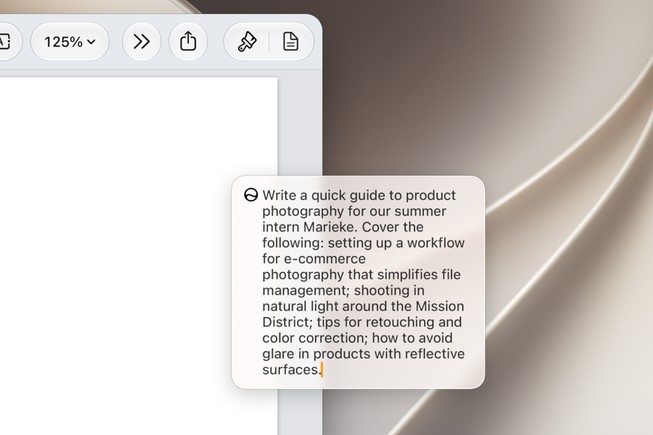Click the double-chevron toolbar overflow button
The height and width of the screenshot is (435, 653).
coord(142,42)
